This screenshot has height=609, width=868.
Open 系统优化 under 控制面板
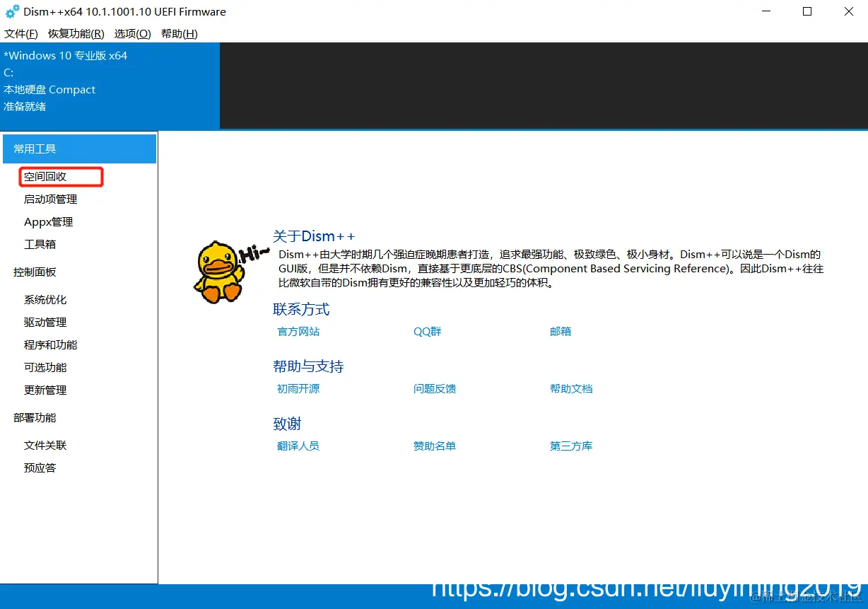pos(45,299)
